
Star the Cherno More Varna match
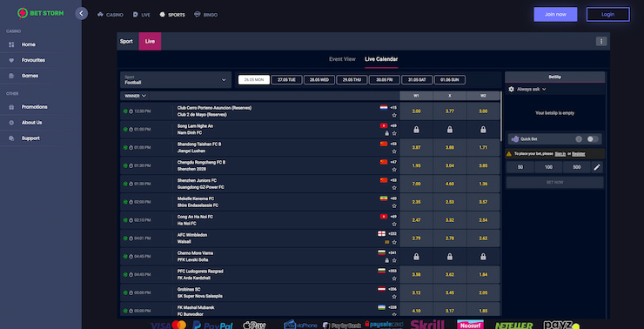[394, 260]
